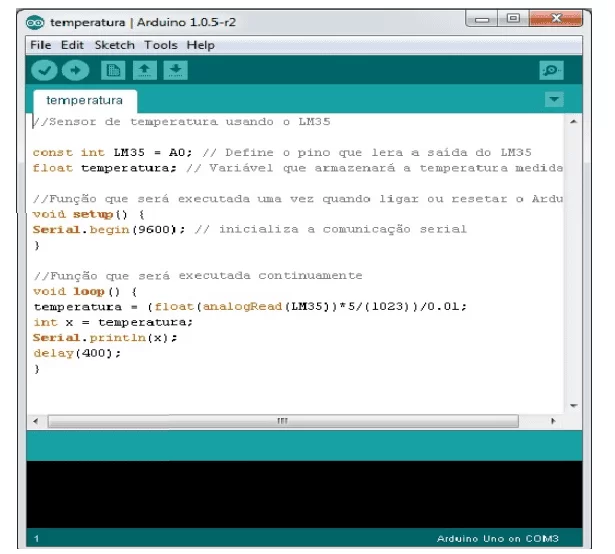Click the horizontal scrollbar right arrow

click(553, 421)
